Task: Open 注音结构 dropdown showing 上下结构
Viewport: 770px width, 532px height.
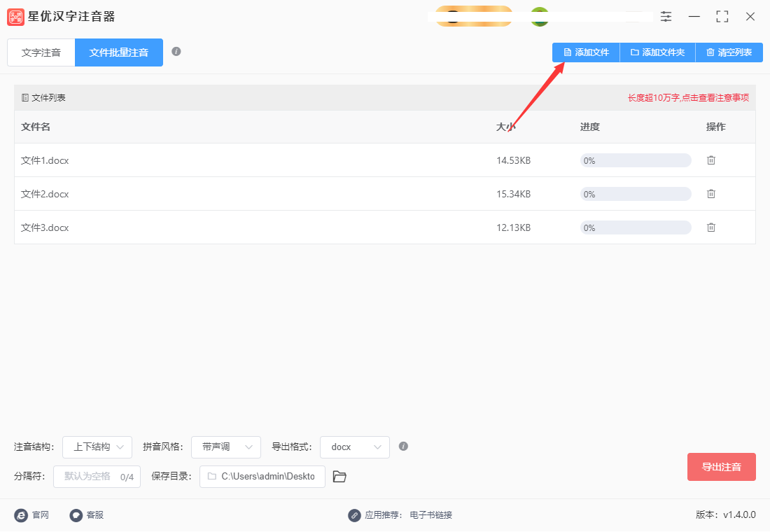Action: tap(97, 447)
